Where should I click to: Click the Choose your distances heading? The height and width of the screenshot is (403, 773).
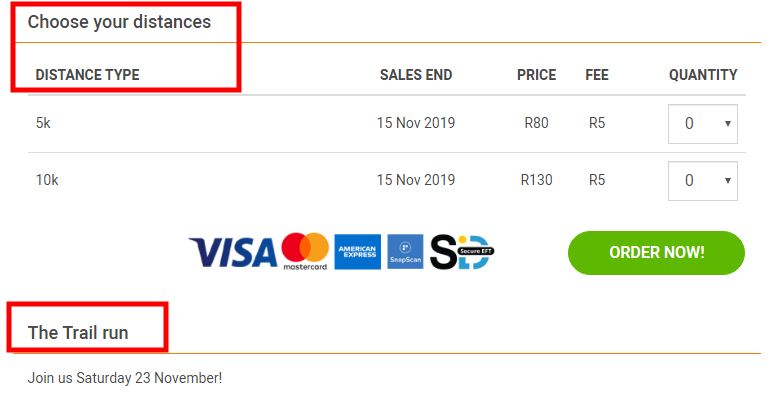click(119, 22)
